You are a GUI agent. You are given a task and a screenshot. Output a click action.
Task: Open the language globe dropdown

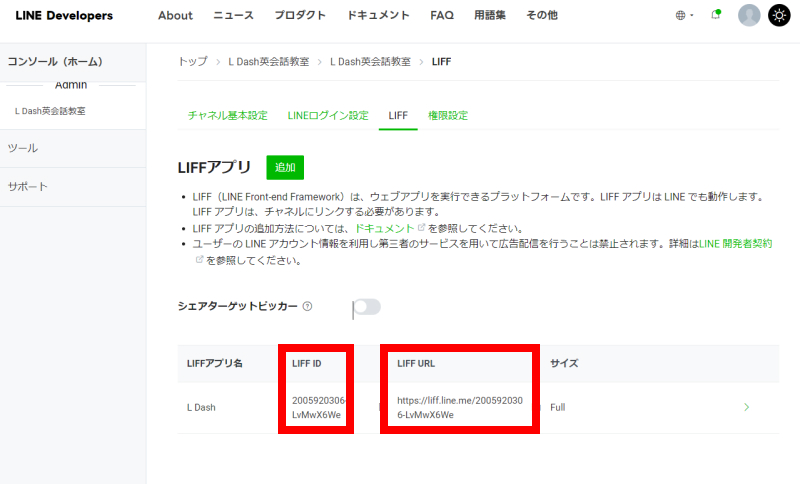[684, 15]
